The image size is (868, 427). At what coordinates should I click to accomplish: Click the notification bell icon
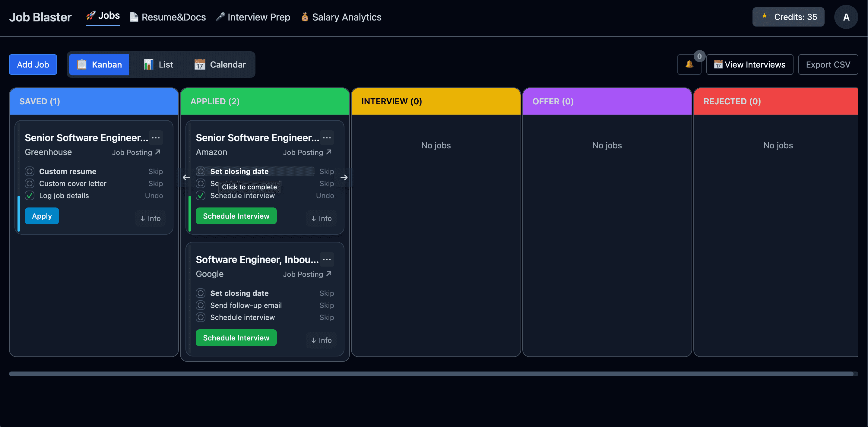(689, 64)
